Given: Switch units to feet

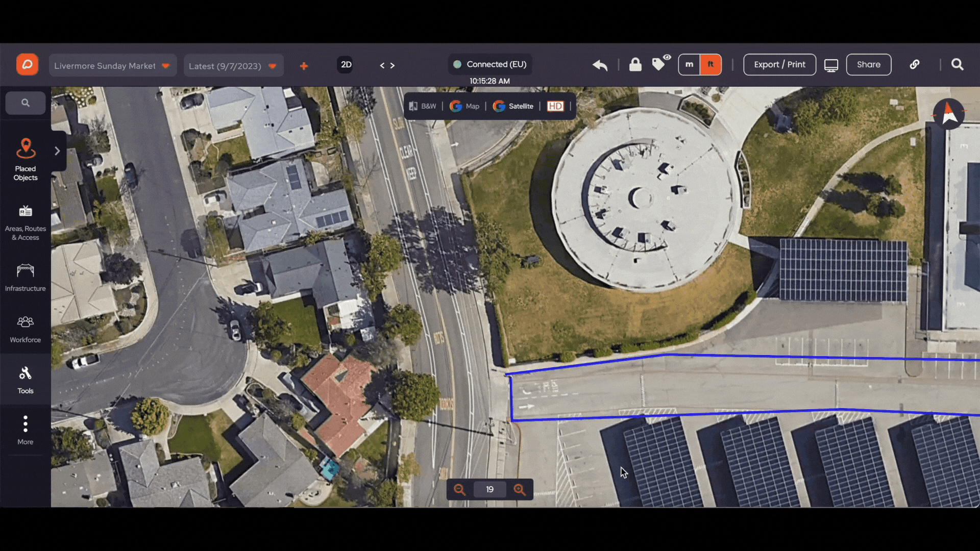Looking at the screenshot, I should tap(710, 65).
